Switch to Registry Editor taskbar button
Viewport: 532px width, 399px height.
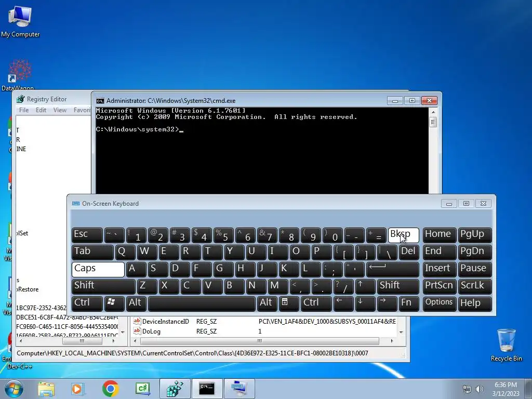pyautogui.click(x=175, y=389)
